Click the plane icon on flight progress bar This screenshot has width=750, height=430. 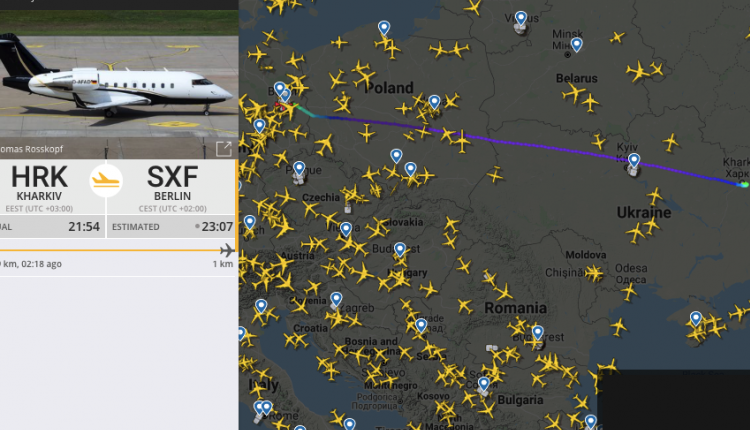[227, 250]
